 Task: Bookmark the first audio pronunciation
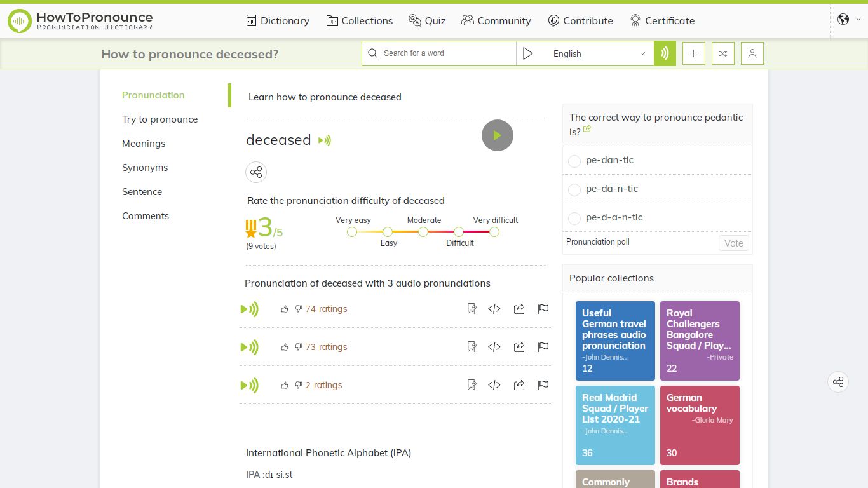pos(471,309)
